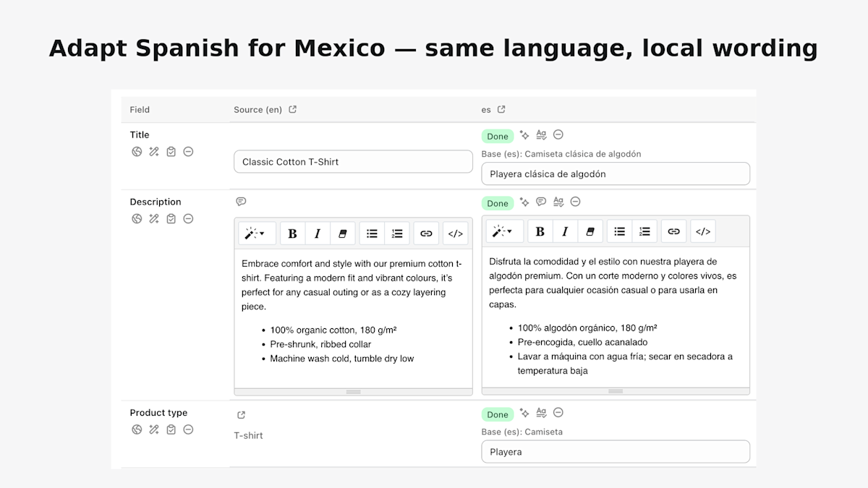
Task: Open the comment icon above source Description editor
Action: pyautogui.click(x=241, y=202)
